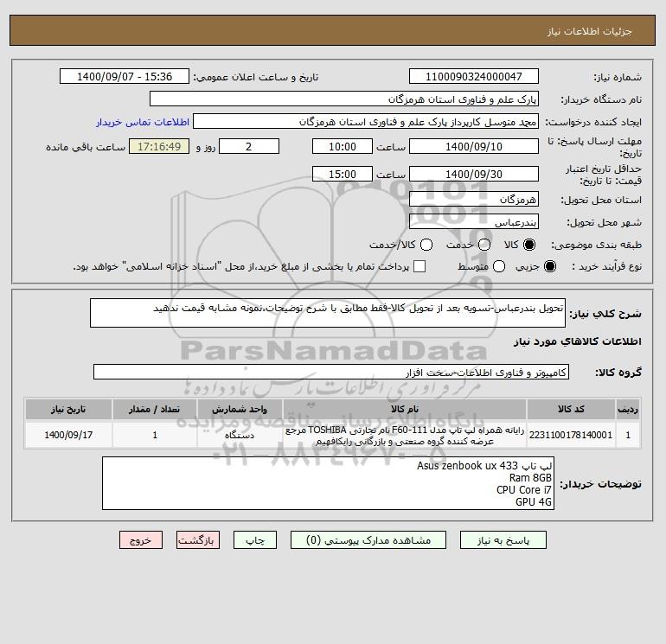Select the جزیی purchase type radio
Screen dimensions: 666x644
click(549, 266)
